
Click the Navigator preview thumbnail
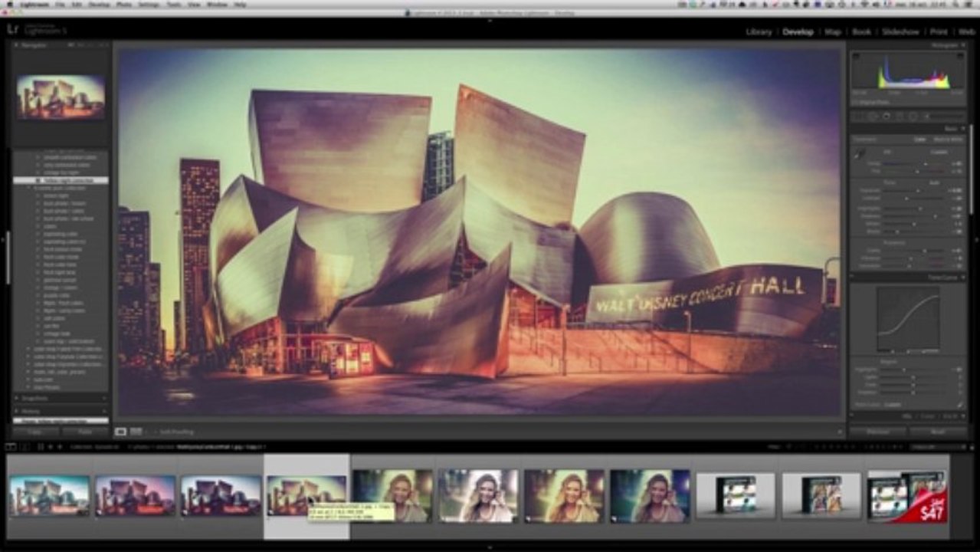coord(61,97)
